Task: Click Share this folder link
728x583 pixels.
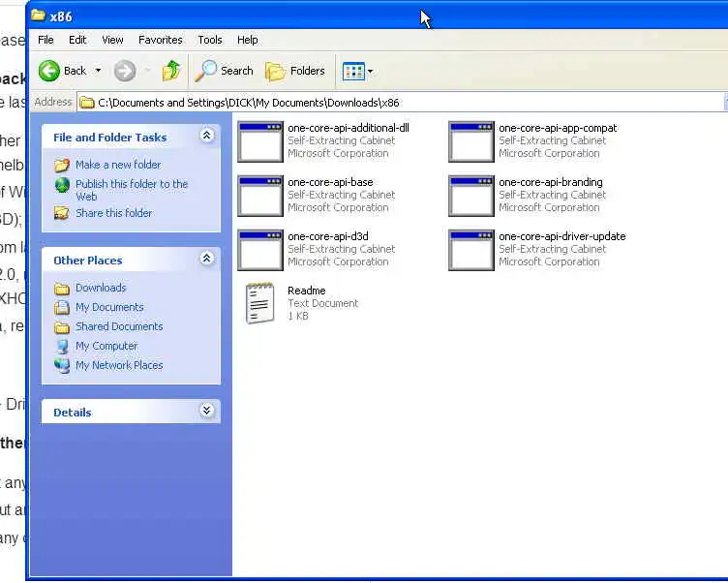Action: pyautogui.click(x=114, y=213)
